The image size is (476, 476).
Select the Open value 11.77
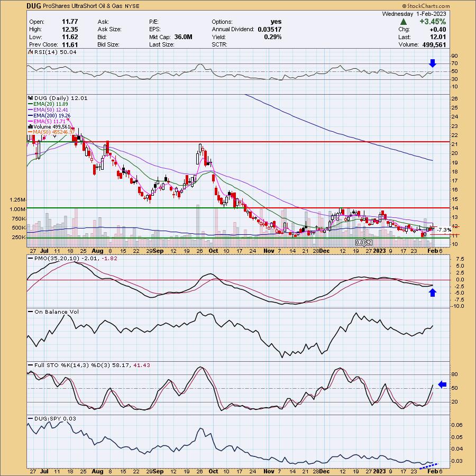(x=70, y=22)
